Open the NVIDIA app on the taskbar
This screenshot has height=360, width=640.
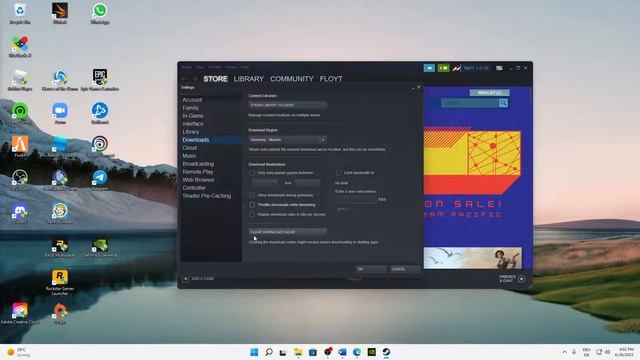tap(371, 352)
